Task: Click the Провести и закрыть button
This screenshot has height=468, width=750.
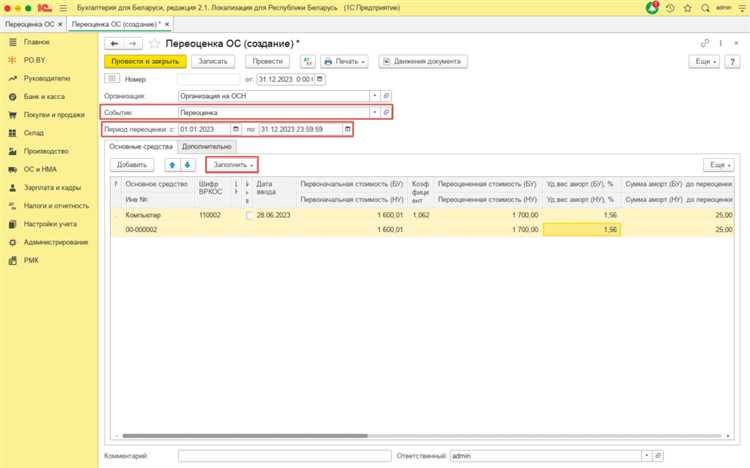Action: click(x=145, y=61)
